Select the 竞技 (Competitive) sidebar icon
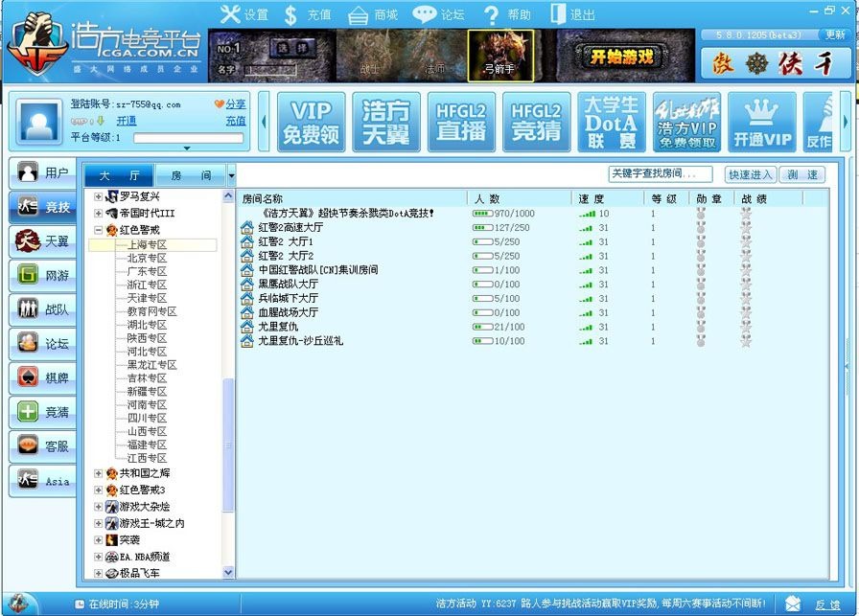This screenshot has height=616, width=859. point(43,207)
